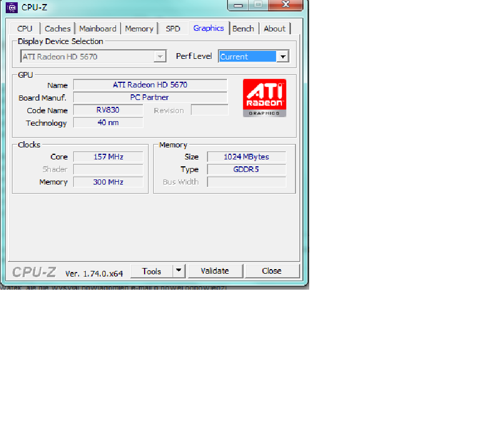Switch to the CPU tab

pyautogui.click(x=25, y=29)
